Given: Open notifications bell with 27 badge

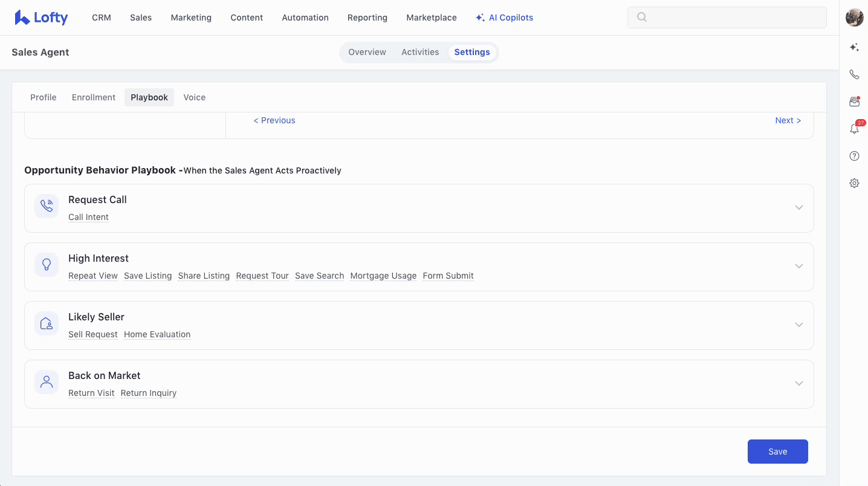Looking at the screenshot, I should click(854, 129).
